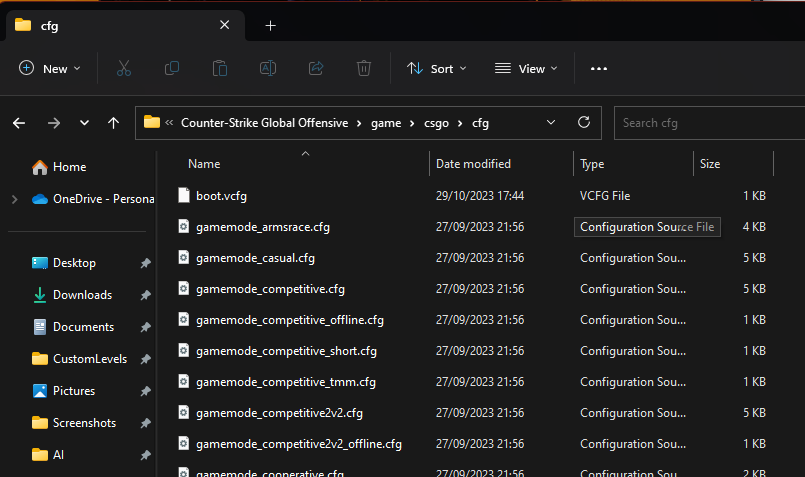This screenshot has width=805, height=477.
Task: Go back with the left arrow
Action: (19, 123)
